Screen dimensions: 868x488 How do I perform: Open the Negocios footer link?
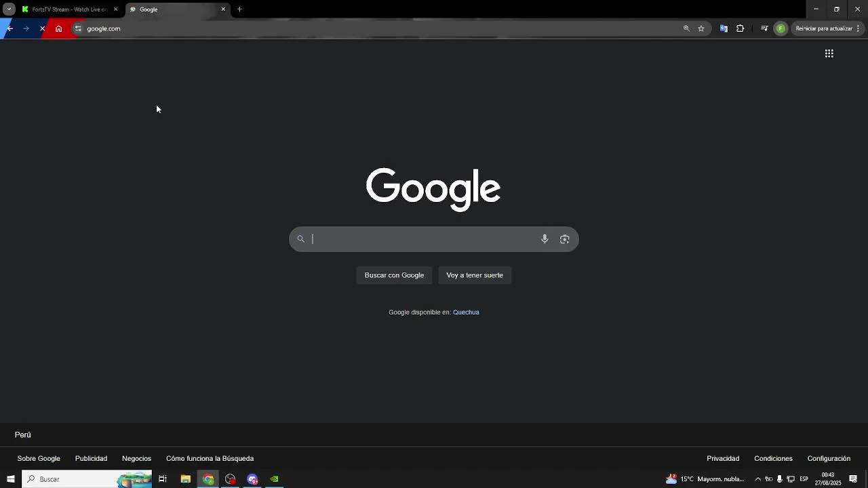pyautogui.click(x=136, y=459)
